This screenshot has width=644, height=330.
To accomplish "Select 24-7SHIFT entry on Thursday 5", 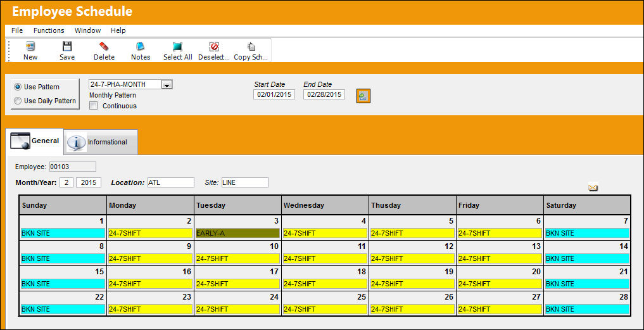I will pyautogui.click(x=413, y=233).
